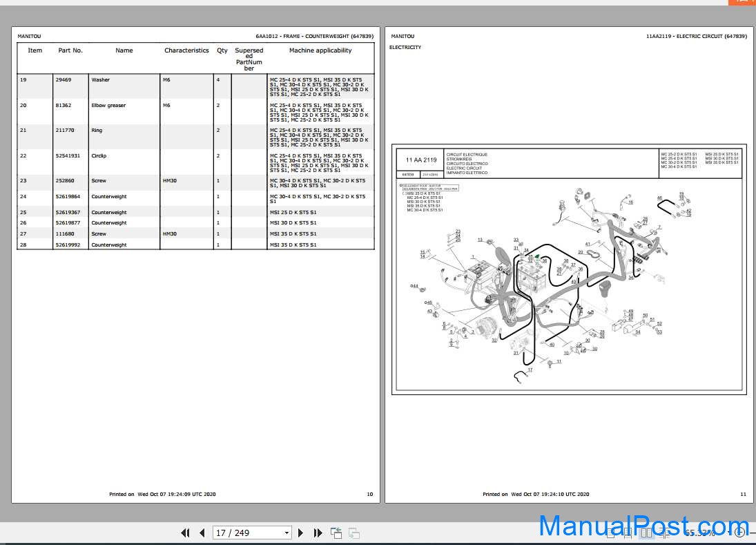Select part number 52619877
Screen dimensions: 756x545
coord(68,223)
